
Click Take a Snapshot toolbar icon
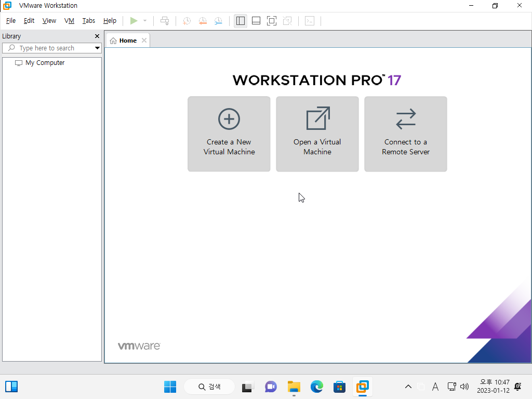(187, 21)
